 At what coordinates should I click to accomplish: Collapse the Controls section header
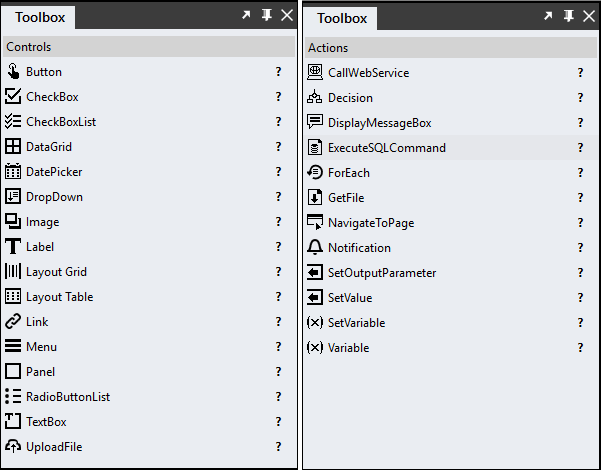click(x=149, y=47)
